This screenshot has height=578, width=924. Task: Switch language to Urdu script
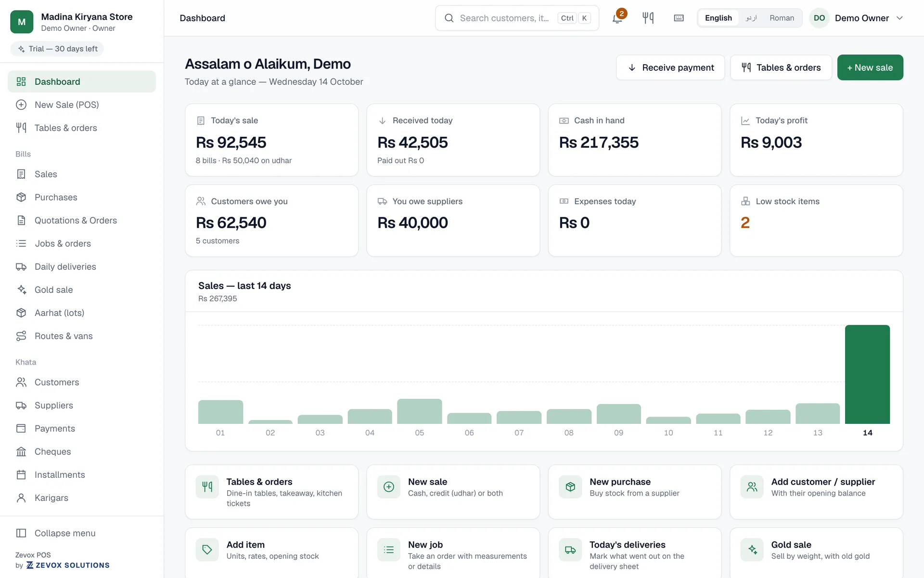pos(751,18)
